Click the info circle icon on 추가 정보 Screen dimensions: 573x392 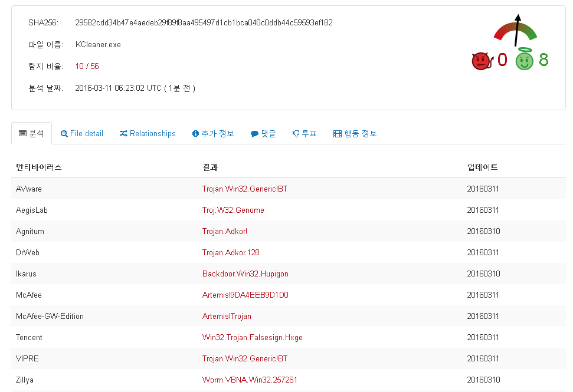195,134
